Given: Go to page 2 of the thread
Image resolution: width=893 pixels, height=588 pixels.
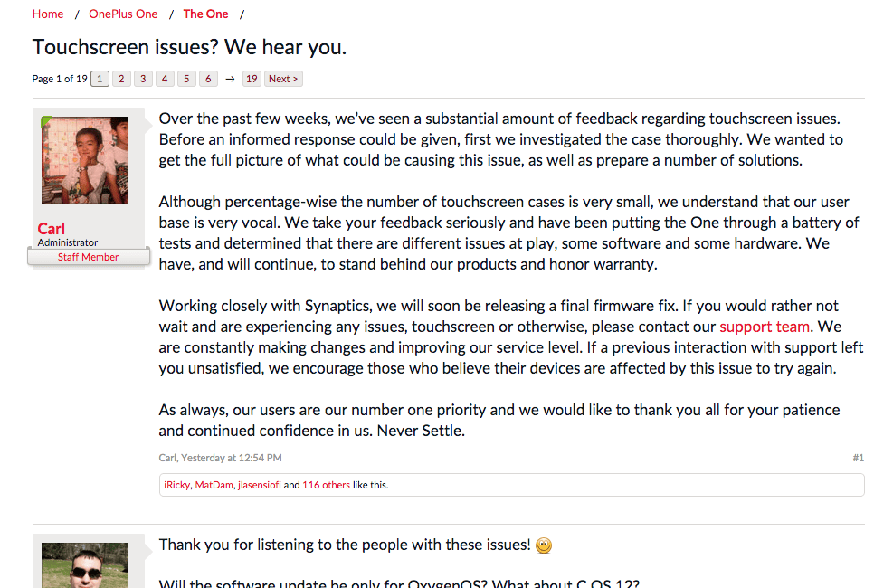Looking at the screenshot, I should click(121, 79).
